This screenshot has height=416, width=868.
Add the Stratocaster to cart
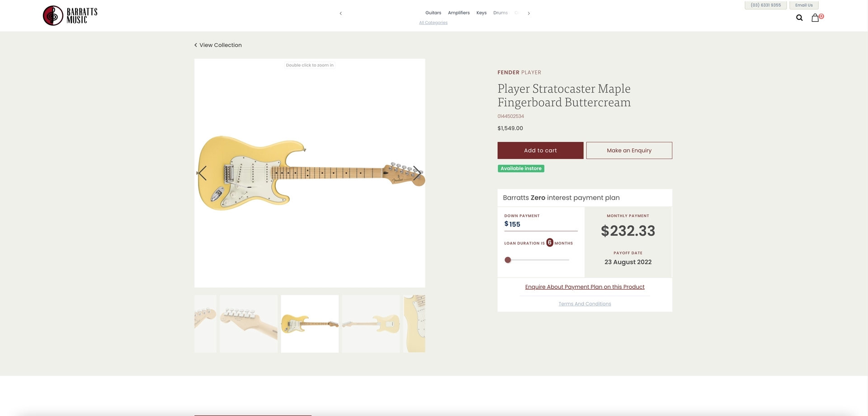click(540, 150)
